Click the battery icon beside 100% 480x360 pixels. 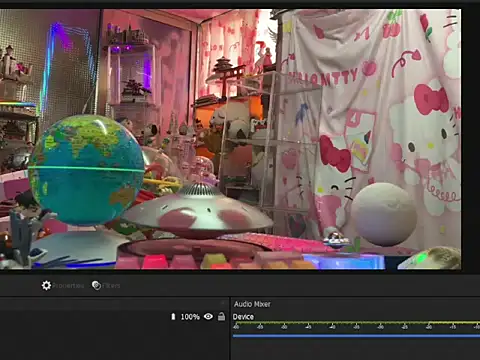point(173,316)
